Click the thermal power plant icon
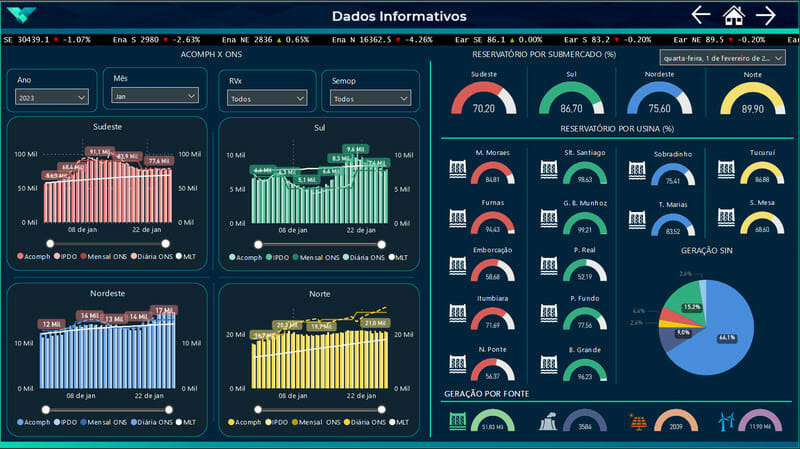 pyautogui.click(x=548, y=423)
